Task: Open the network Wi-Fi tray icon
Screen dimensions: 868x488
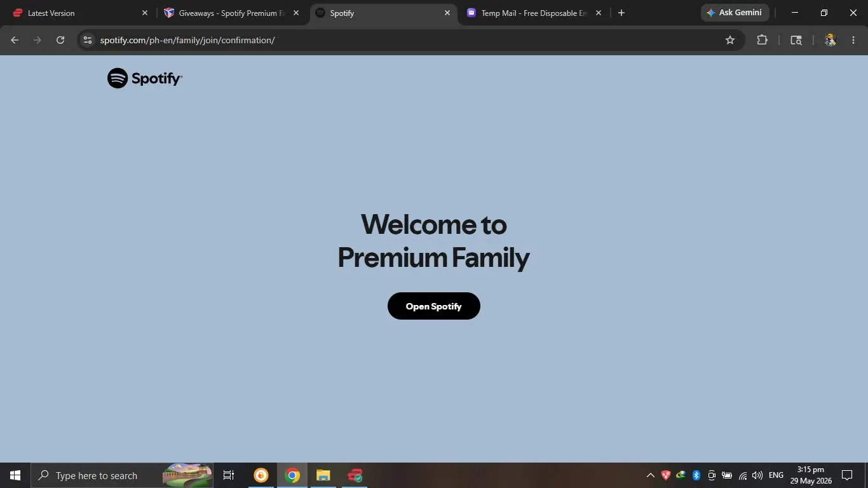Action: point(742,475)
